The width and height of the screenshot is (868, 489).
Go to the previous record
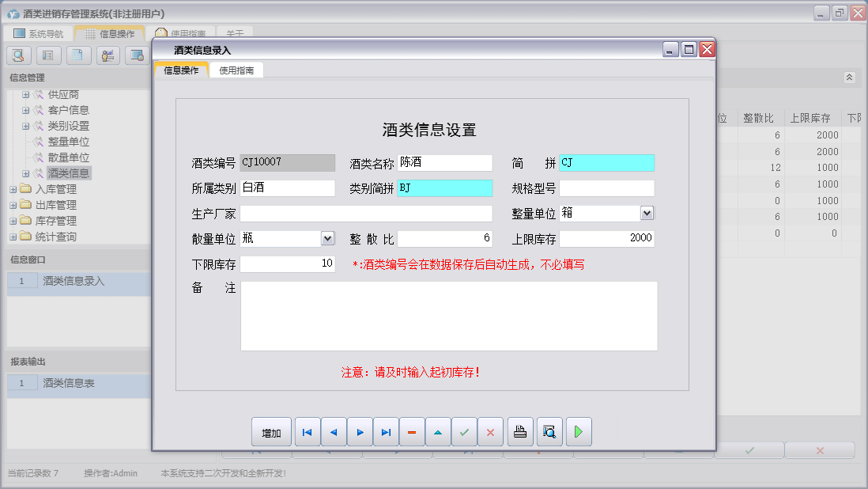point(334,432)
